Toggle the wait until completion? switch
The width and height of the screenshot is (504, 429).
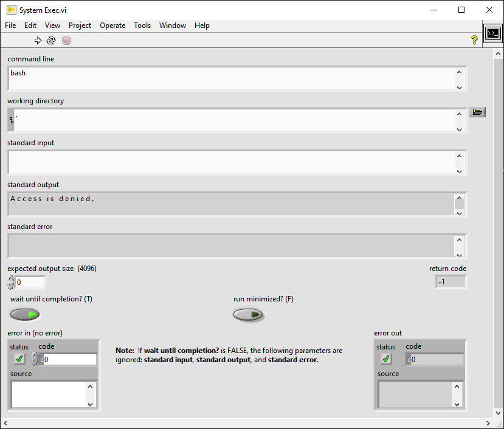point(25,314)
